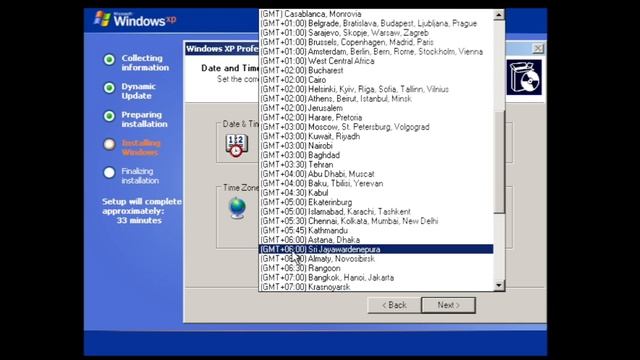
Task: Close the Windows XP setup dialog
Action: pos(538,49)
